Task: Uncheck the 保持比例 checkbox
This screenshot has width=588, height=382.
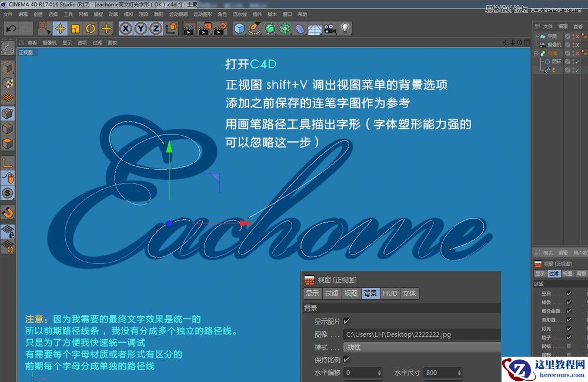Action: point(347,360)
